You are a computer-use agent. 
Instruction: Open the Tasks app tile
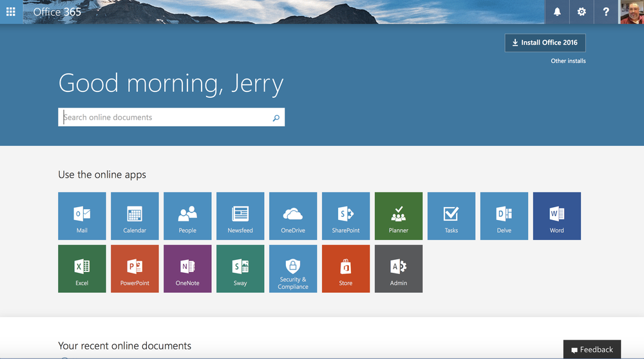[x=451, y=216]
